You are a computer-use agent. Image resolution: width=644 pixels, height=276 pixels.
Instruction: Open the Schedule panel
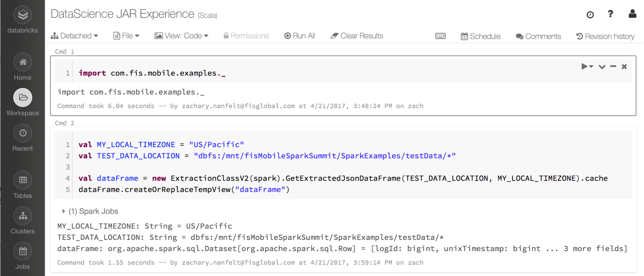coord(480,36)
